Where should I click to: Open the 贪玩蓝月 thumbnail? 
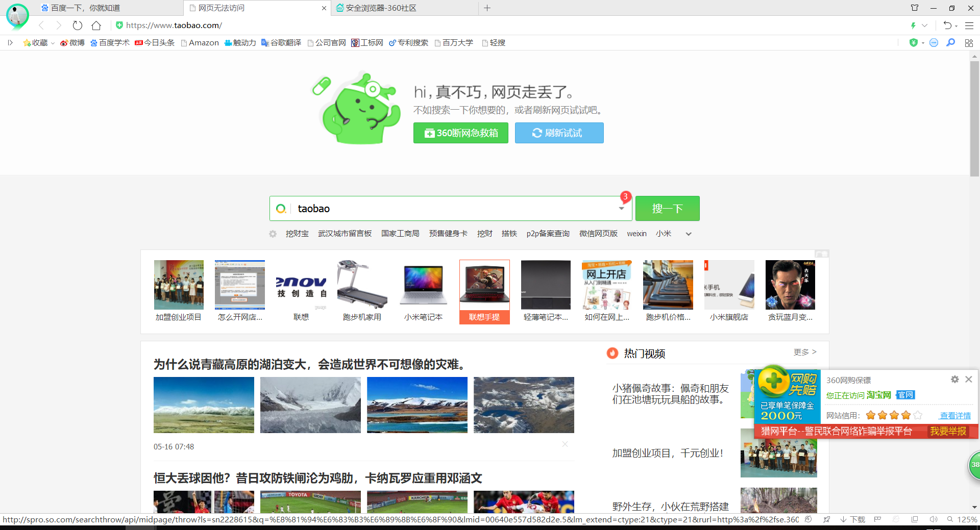point(790,292)
